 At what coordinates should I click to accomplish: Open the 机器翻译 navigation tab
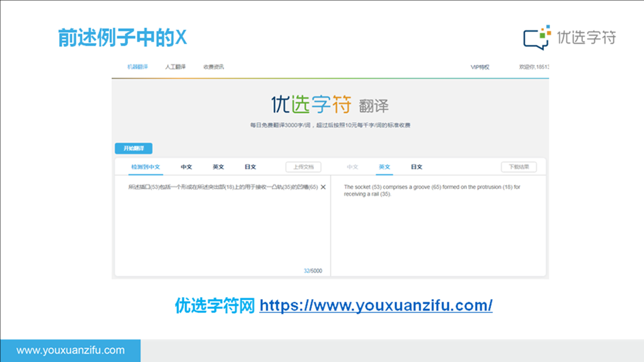click(x=137, y=67)
